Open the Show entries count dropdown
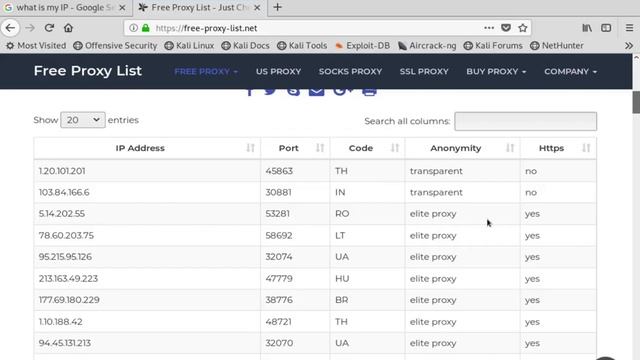 [x=83, y=120]
